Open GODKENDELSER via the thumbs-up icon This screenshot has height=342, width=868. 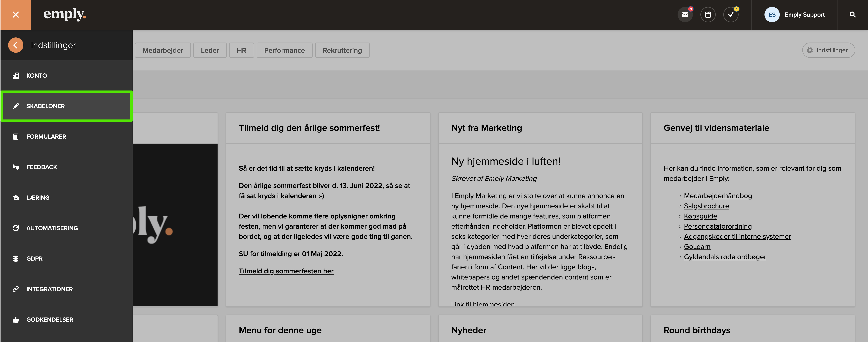(x=50, y=319)
